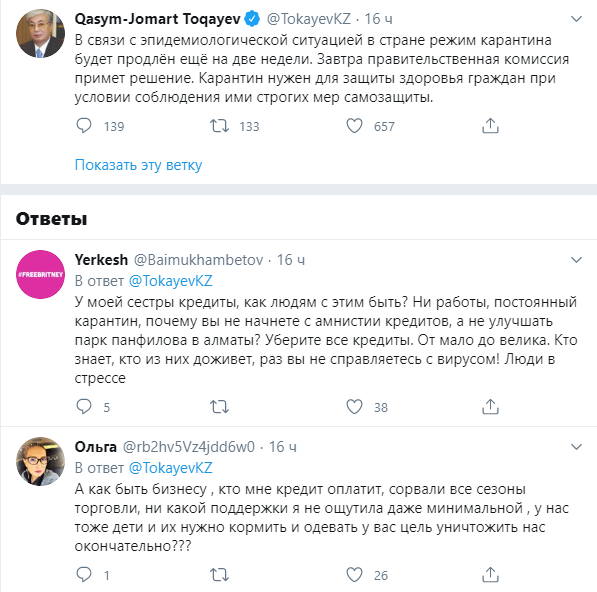Reply to Yerkesh's comment
Image resolution: width=597 pixels, height=592 pixels.
pyautogui.click(x=84, y=407)
